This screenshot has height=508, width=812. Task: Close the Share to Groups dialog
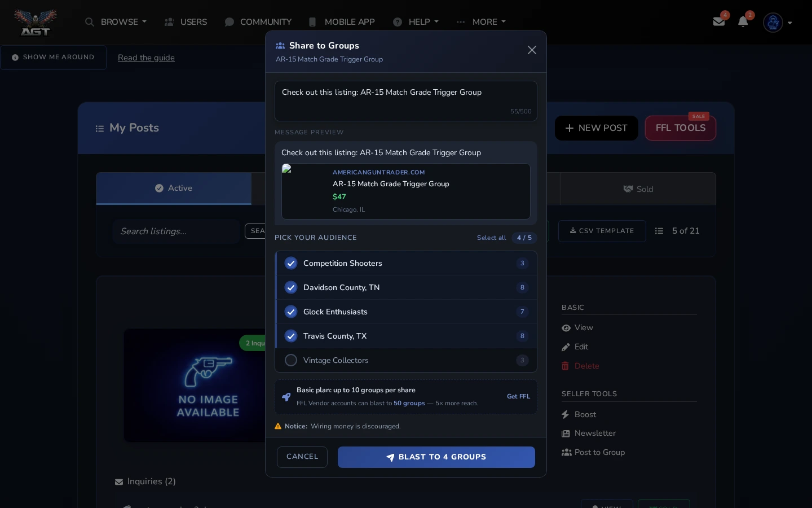(532, 50)
